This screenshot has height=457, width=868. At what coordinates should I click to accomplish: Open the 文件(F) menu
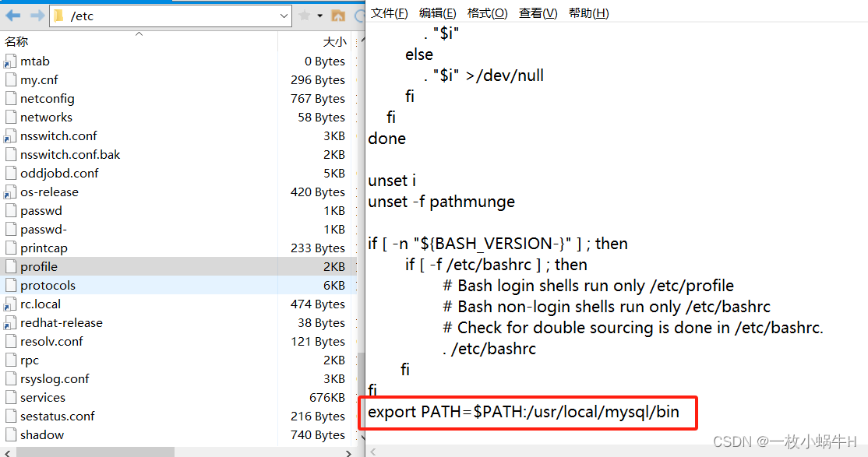click(390, 13)
